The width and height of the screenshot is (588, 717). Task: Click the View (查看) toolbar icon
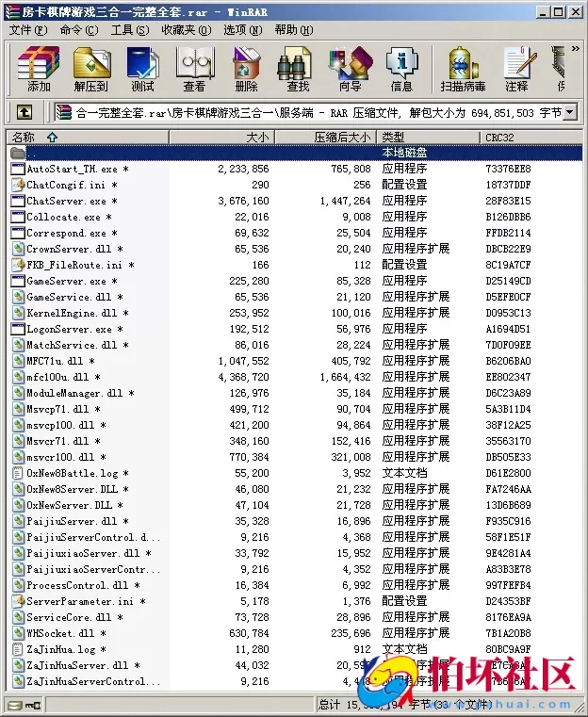pos(195,68)
